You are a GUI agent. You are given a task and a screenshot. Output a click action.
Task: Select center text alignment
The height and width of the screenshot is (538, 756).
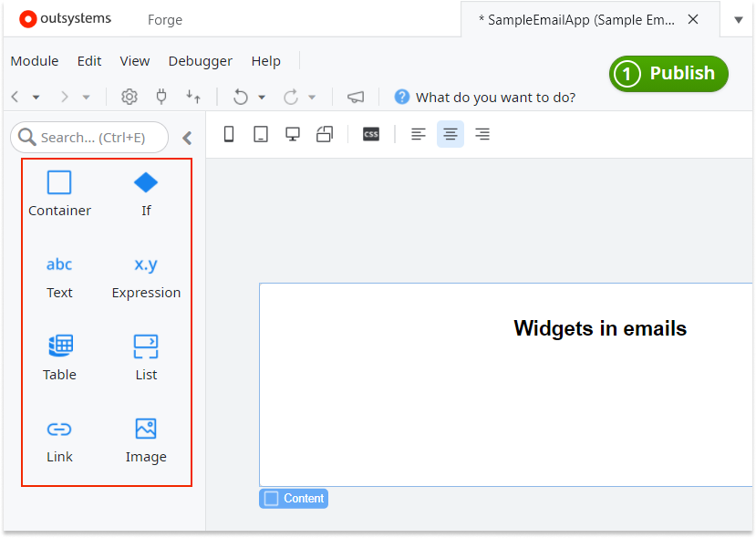click(450, 133)
